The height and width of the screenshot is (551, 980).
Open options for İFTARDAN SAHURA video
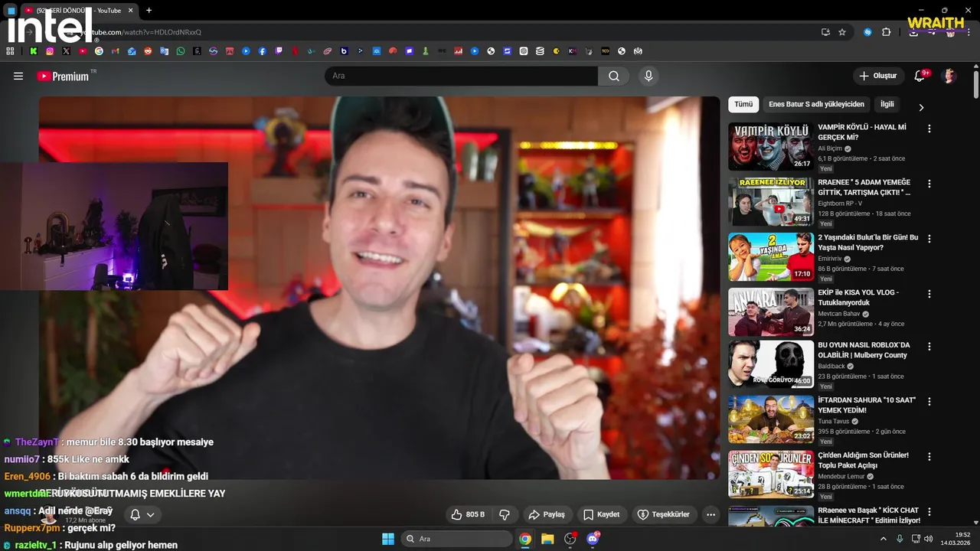click(x=929, y=402)
